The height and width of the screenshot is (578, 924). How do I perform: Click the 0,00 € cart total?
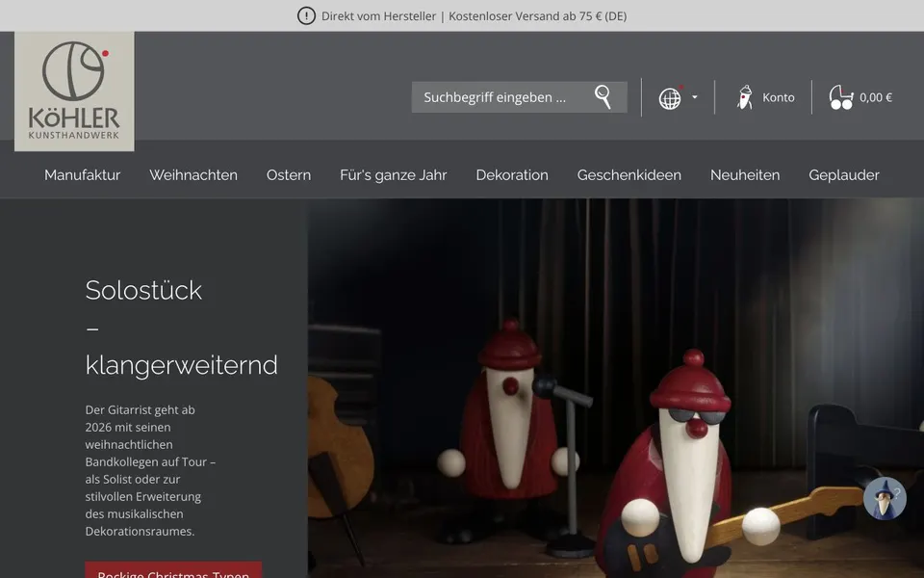[x=876, y=97]
